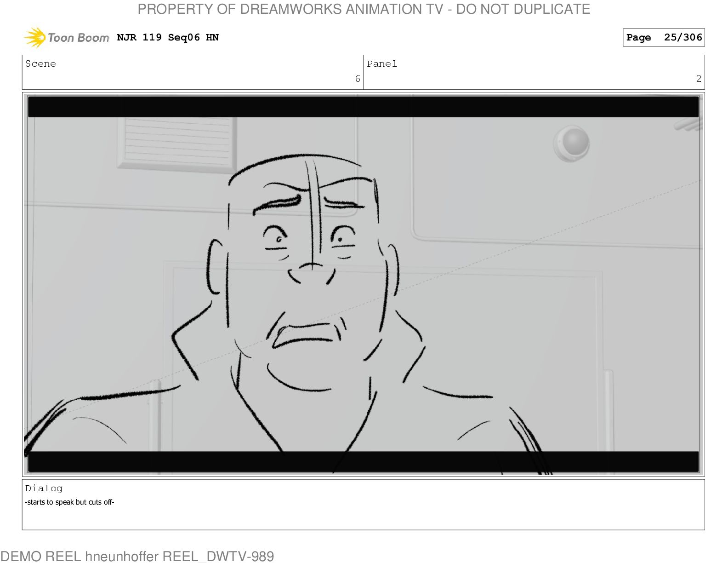Open the storyboard panel drawing
This screenshot has height=563, width=728.
pyautogui.click(x=363, y=284)
